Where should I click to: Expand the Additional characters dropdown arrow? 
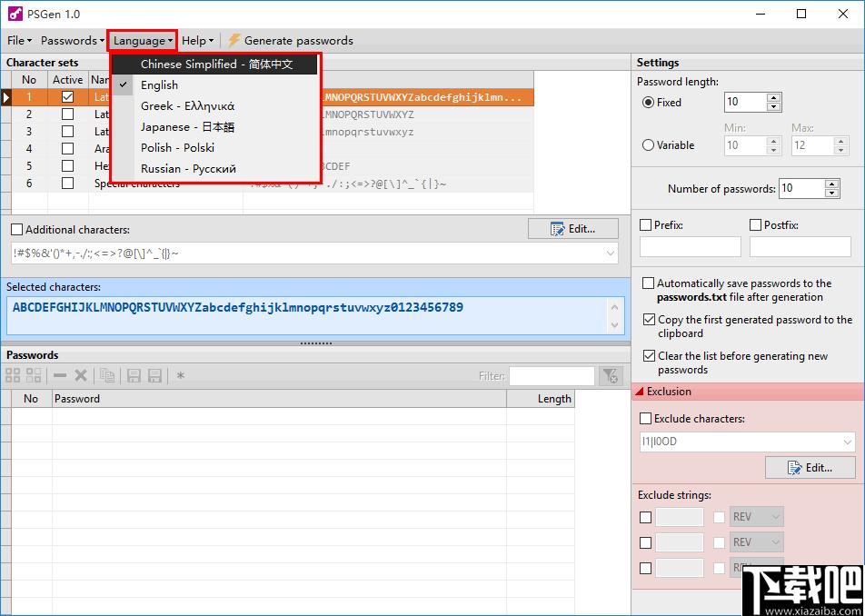click(611, 253)
